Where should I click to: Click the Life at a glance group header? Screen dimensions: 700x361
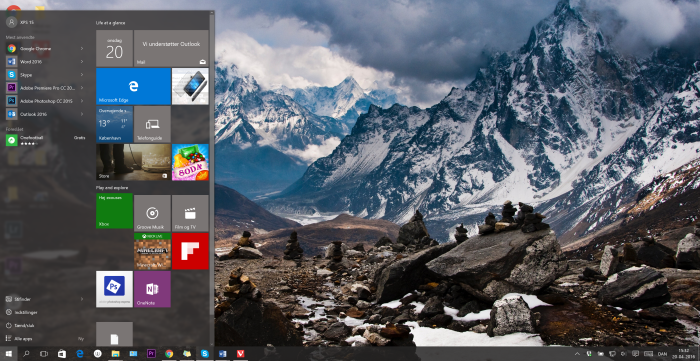click(111, 23)
